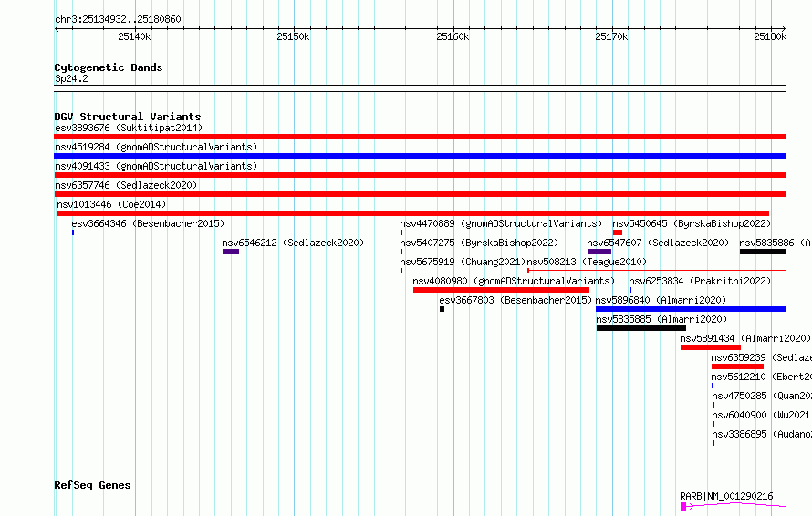Viewport: 812px width, 516px height.
Task: Select the blue nsv4519284 gnomAD variant bar
Action: pyautogui.click(x=420, y=156)
